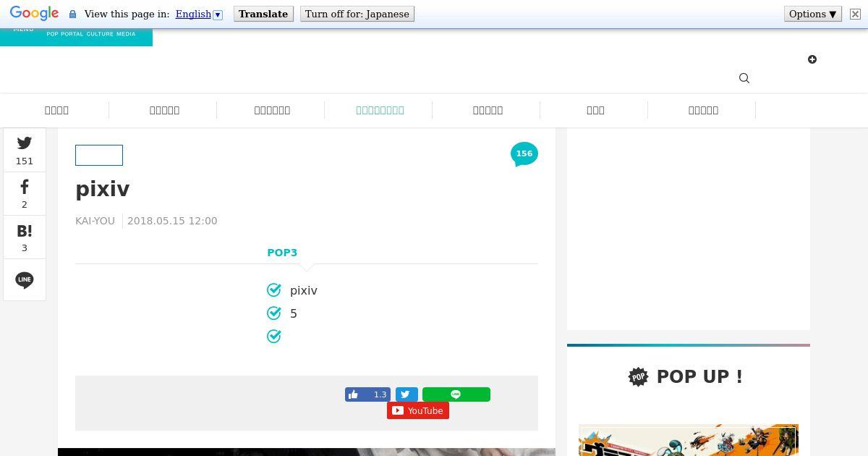Open the Options dropdown menu
The height and width of the screenshot is (456, 868).
point(813,14)
